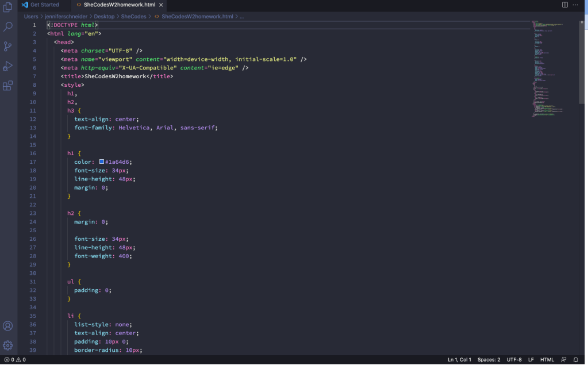
Task: Open the Run and Debug view
Action: point(8,66)
